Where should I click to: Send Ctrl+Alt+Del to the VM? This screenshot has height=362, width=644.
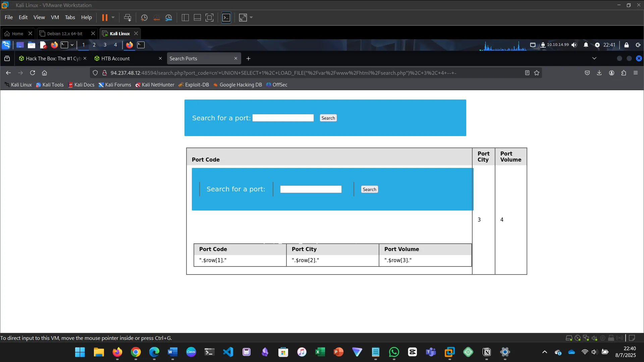click(127, 17)
